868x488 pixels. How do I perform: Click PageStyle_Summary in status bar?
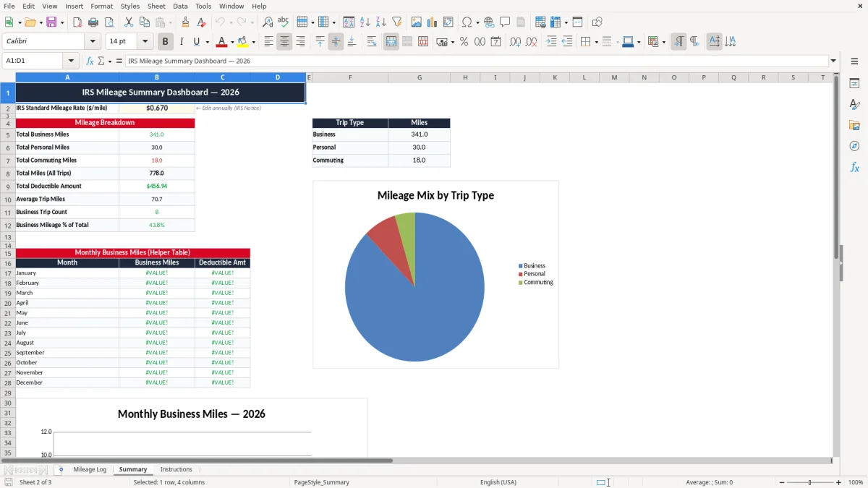(322, 482)
